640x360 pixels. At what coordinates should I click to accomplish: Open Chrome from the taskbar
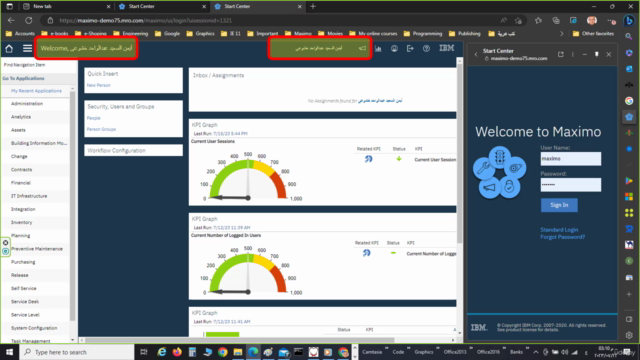pos(222,352)
